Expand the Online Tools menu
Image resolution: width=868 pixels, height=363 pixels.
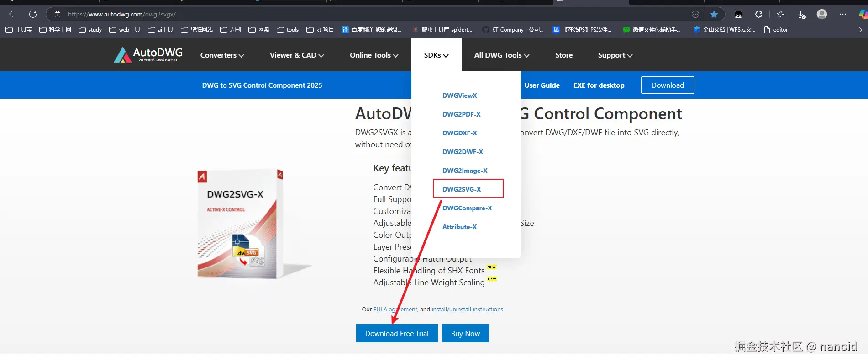tap(374, 55)
